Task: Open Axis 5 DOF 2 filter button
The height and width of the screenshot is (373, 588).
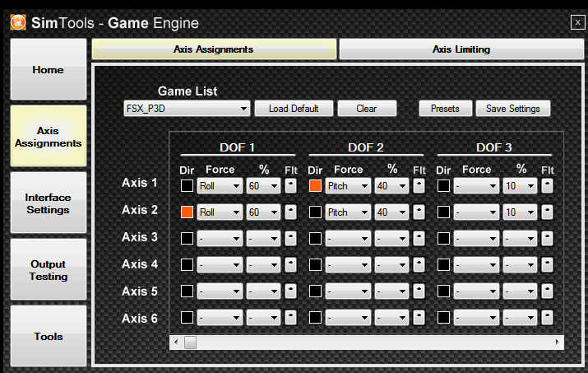Action: 419,291
